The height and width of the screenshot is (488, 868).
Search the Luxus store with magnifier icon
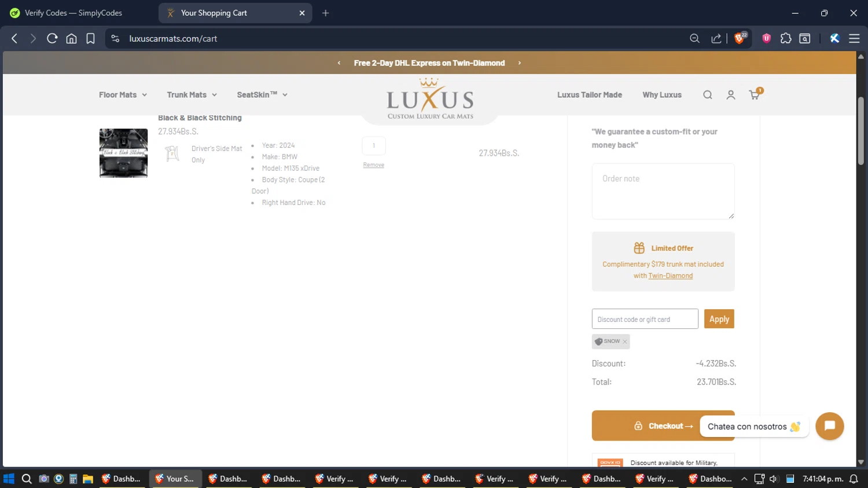click(x=707, y=95)
